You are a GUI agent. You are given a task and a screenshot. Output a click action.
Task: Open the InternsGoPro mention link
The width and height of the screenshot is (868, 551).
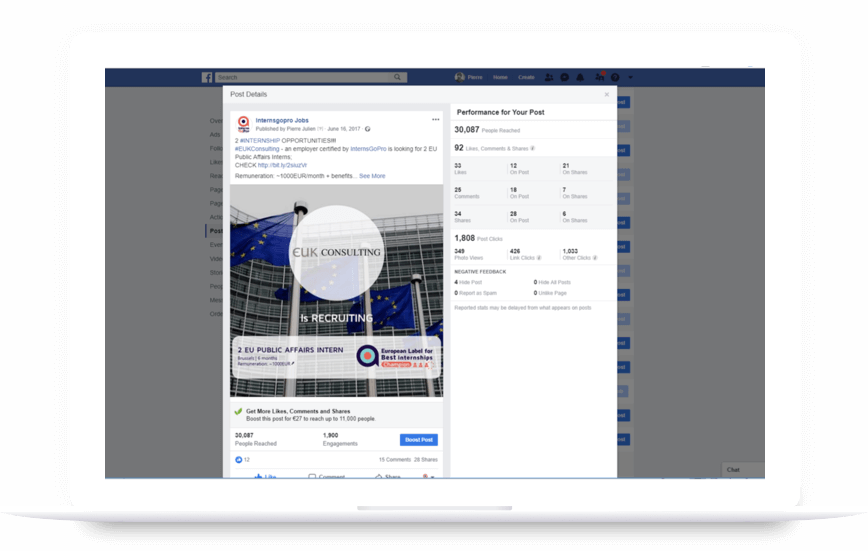[x=368, y=149]
